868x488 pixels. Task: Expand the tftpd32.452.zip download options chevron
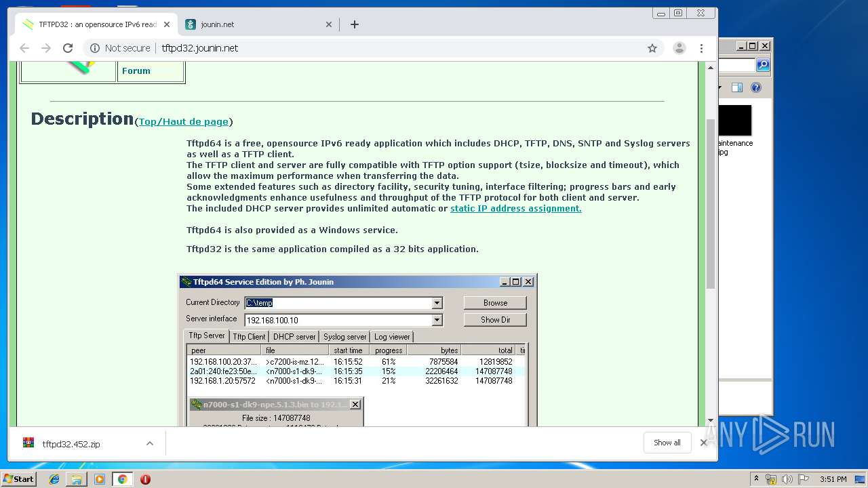(x=149, y=444)
